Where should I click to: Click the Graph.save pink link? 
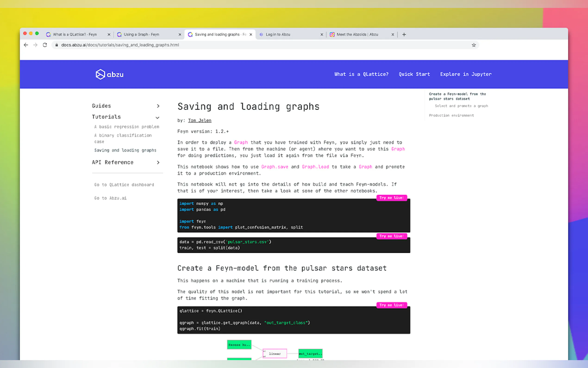tap(274, 167)
